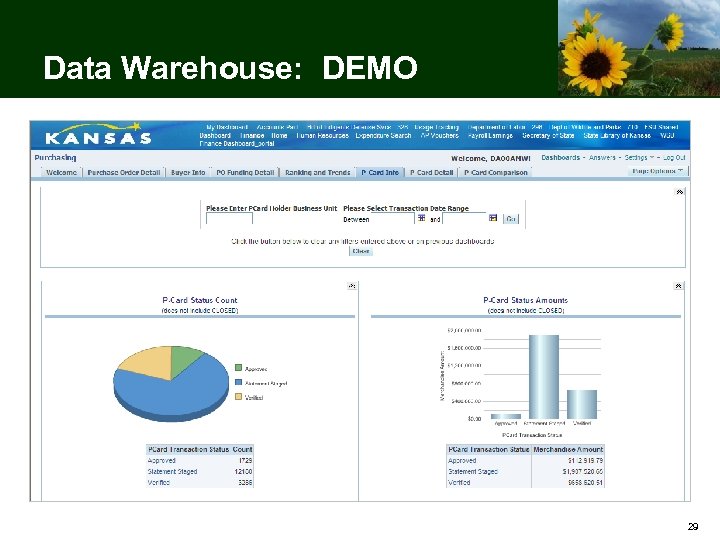This screenshot has width=720, height=540.
Task: Go to the P-Card Comparison tab
Action: [495, 173]
